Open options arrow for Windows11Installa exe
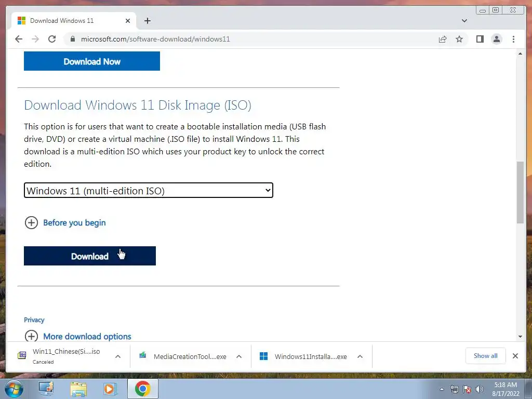 coord(360,356)
